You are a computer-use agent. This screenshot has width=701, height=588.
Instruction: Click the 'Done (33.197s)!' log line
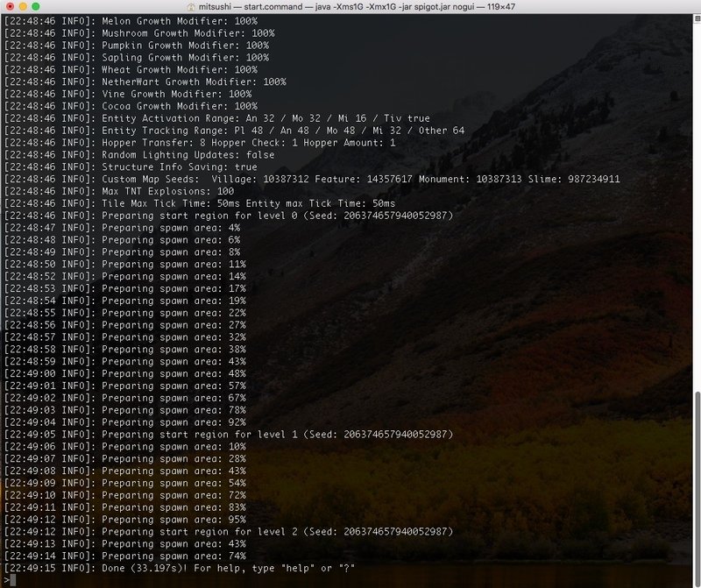tap(180, 569)
